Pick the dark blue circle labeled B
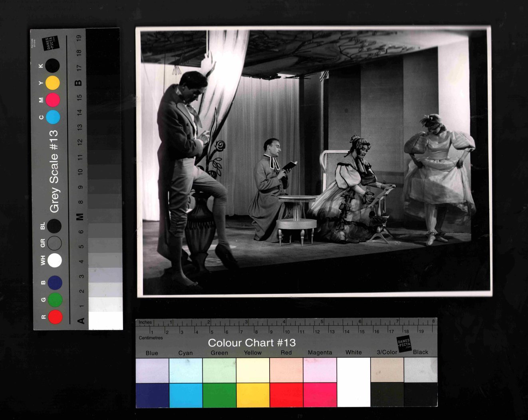The image size is (528, 420). [x=55, y=283]
